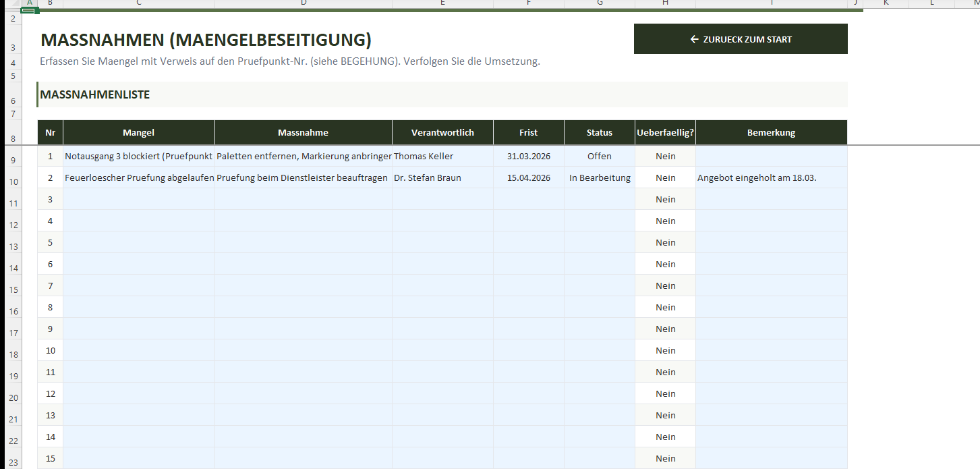980x469 pixels.
Task: Select row 10 header
Action: click(13, 182)
